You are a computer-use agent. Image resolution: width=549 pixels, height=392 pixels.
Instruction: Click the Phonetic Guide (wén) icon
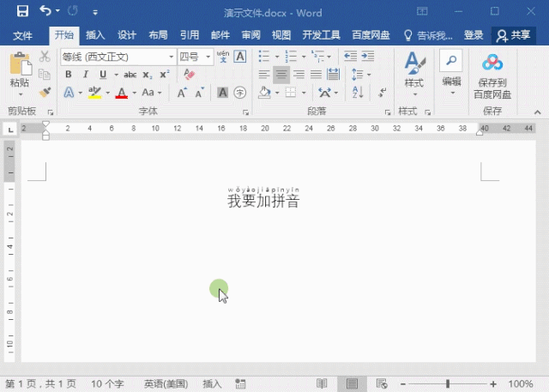[223, 57]
